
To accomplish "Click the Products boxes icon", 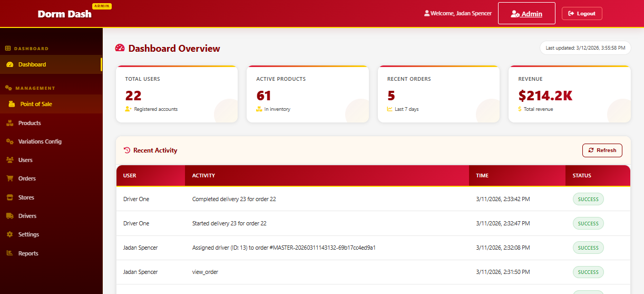I will [x=9, y=123].
